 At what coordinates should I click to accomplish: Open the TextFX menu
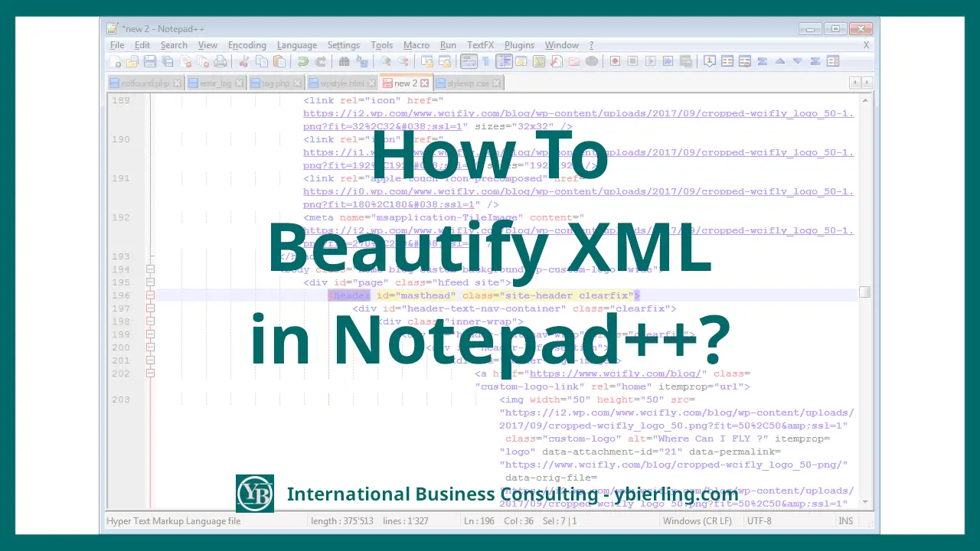point(480,45)
